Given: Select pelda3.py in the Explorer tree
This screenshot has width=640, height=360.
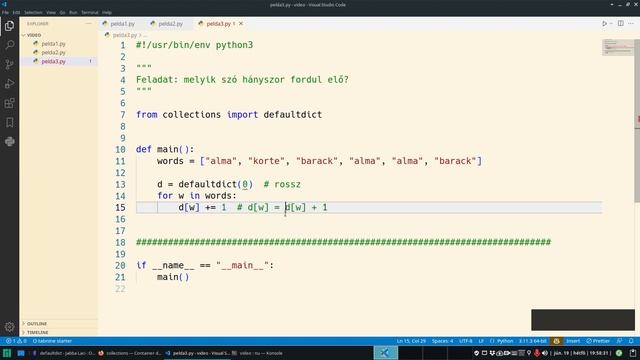Looking at the screenshot, I should (53, 61).
